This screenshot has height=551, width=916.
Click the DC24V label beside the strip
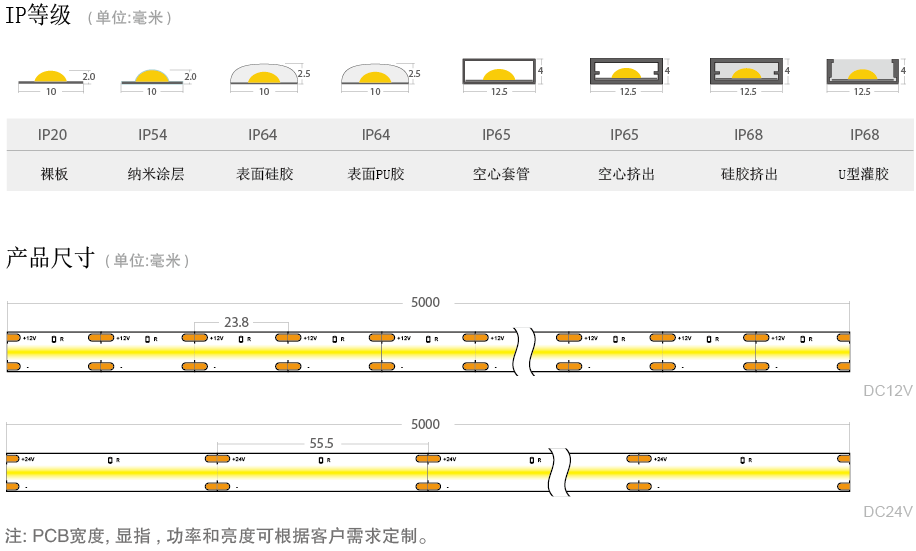pos(887,512)
